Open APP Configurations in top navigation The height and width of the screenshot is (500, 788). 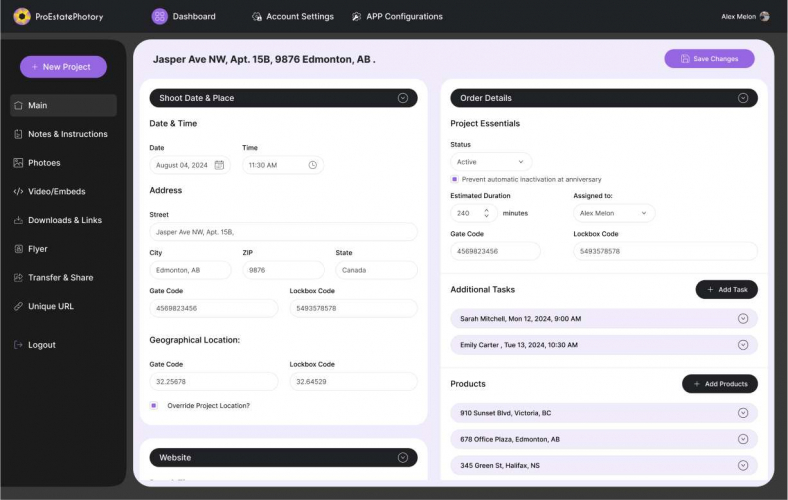397,17
